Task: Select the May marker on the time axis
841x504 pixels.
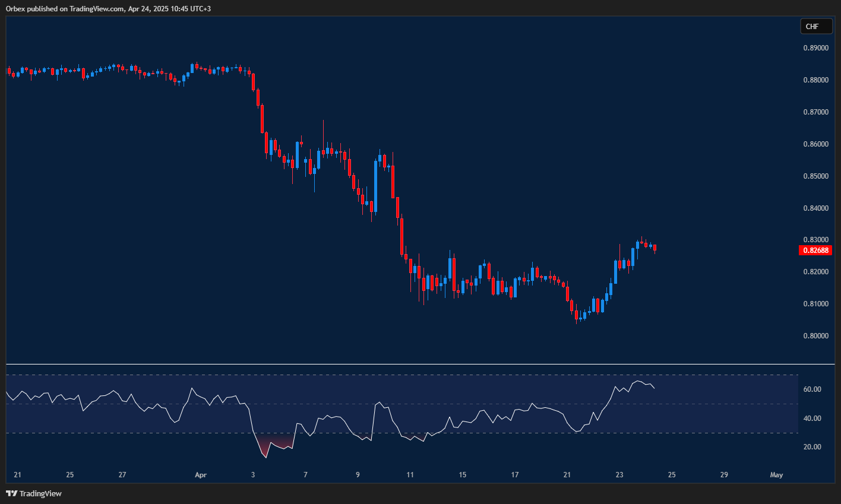Action: (776, 475)
